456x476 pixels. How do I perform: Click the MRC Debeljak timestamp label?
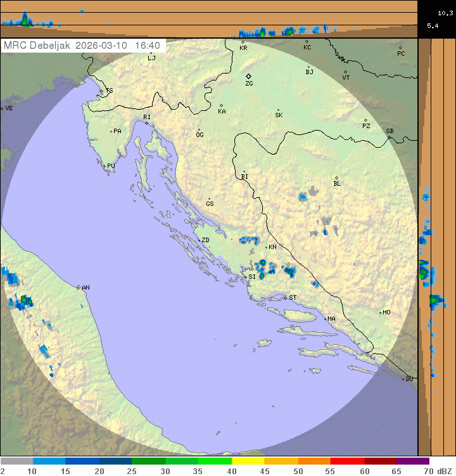[x=82, y=46]
